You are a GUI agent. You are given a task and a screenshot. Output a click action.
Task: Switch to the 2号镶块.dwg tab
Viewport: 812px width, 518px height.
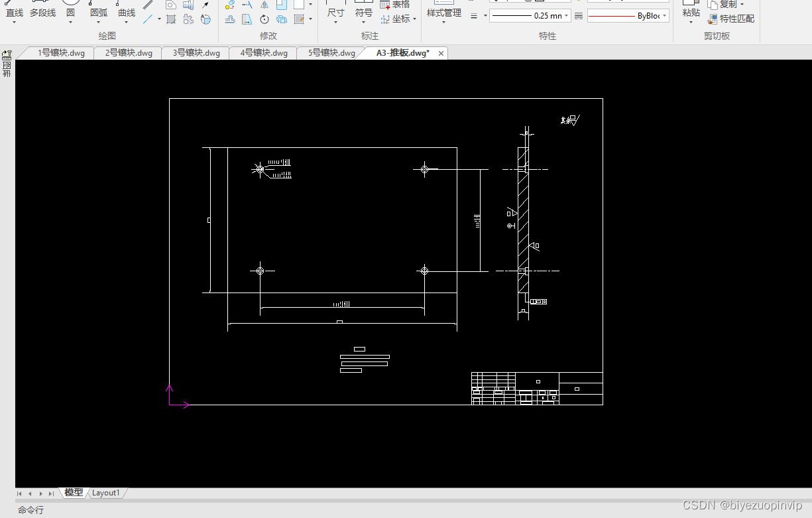129,53
